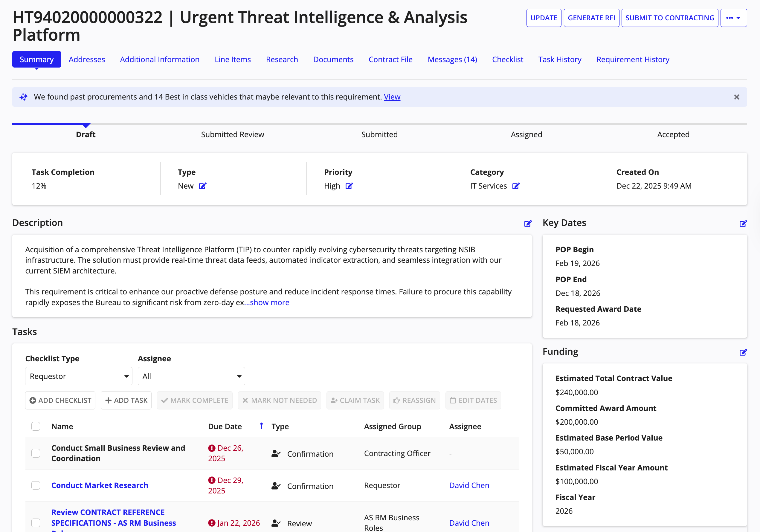
Task: Click SUBMIT TO CONTRACTING button
Action: pyautogui.click(x=670, y=18)
